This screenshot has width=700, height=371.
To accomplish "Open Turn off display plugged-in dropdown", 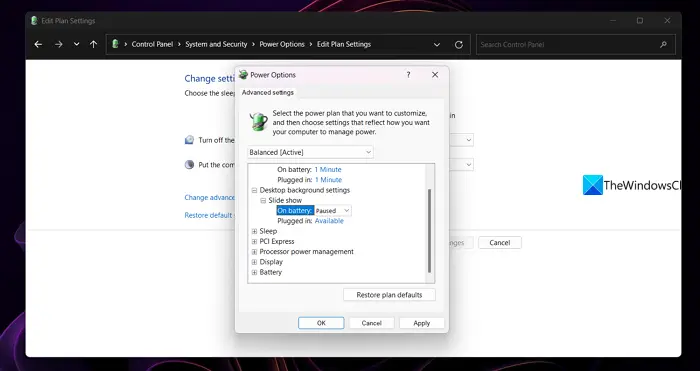I will [461, 140].
